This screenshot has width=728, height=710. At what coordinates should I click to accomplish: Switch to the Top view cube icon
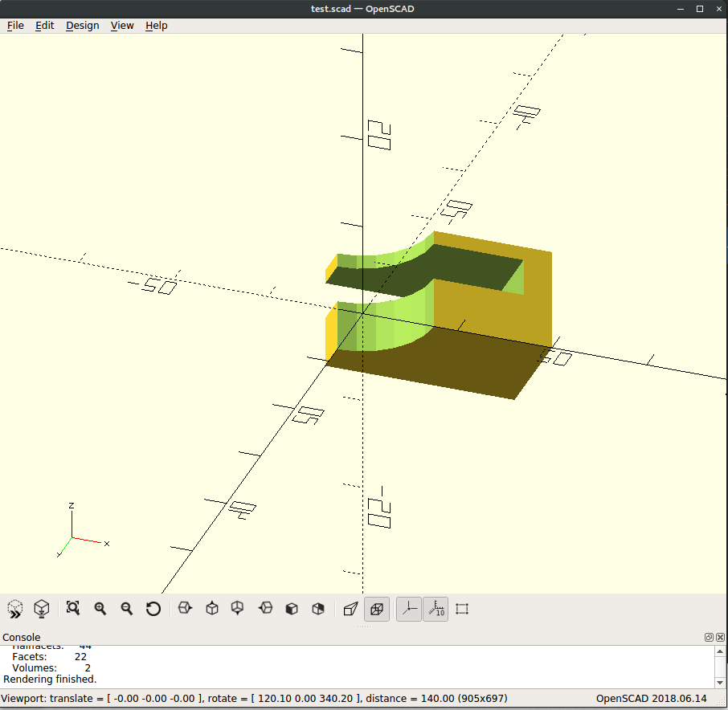pyautogui.click(x=212, y=609)
